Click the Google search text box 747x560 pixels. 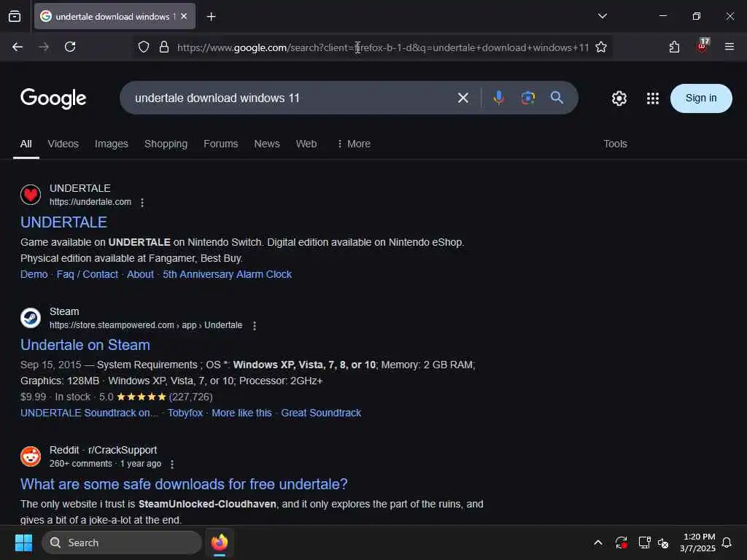pos(290,98)
